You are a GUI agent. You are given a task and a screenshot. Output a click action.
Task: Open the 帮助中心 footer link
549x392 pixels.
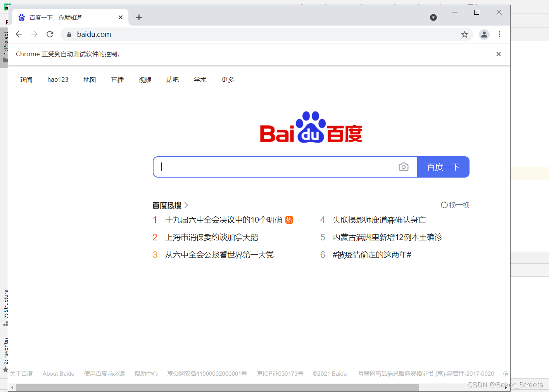pyautogui.click(x=146, y=374)
